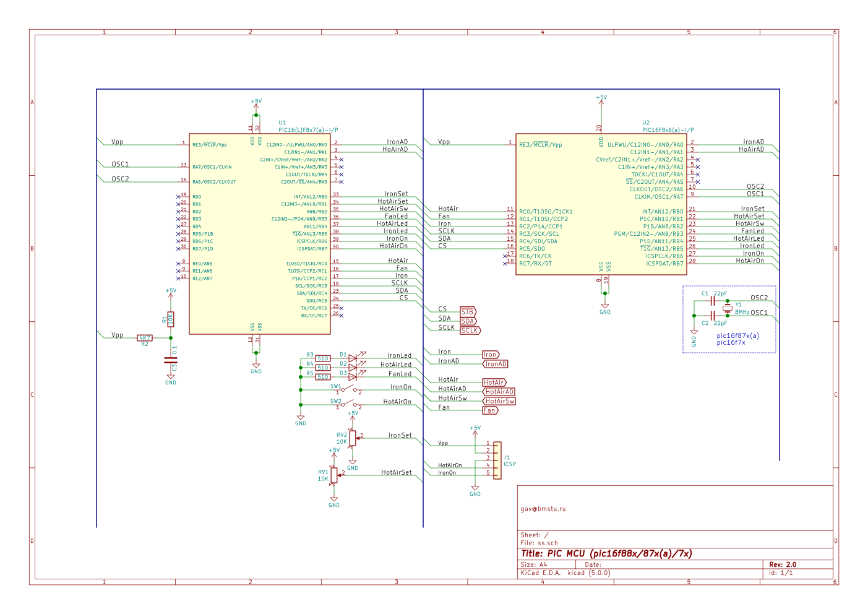
Task: Click the STB global label
Action: 468,312
